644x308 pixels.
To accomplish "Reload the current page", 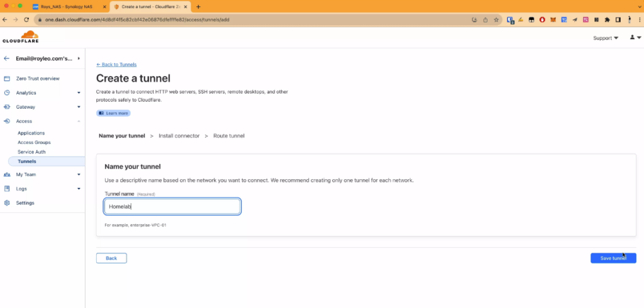I will point(26,19).
